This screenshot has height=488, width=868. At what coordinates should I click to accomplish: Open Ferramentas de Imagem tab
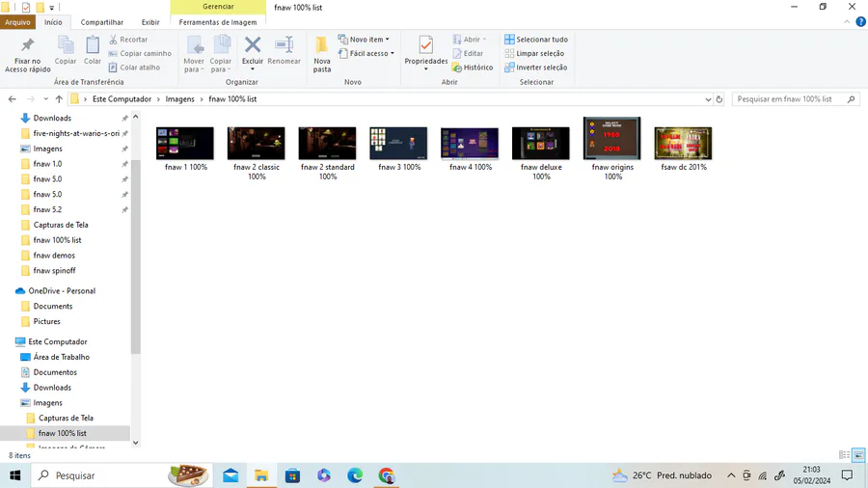point(218,22)
